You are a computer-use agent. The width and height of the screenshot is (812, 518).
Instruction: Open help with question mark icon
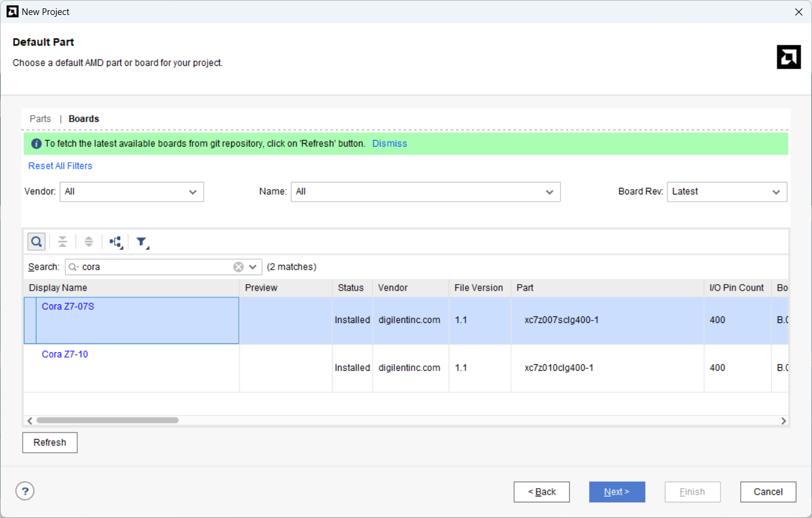[25, 492]
